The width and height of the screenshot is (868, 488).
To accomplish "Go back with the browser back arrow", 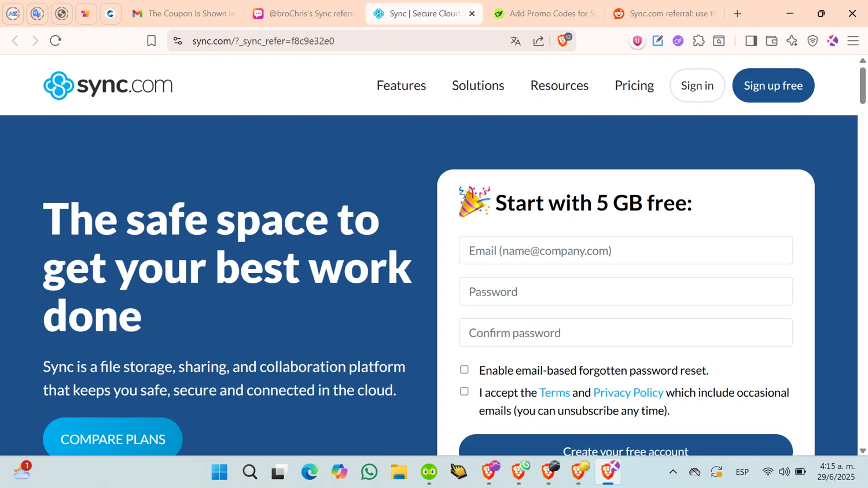I will [x=16, y=40].
